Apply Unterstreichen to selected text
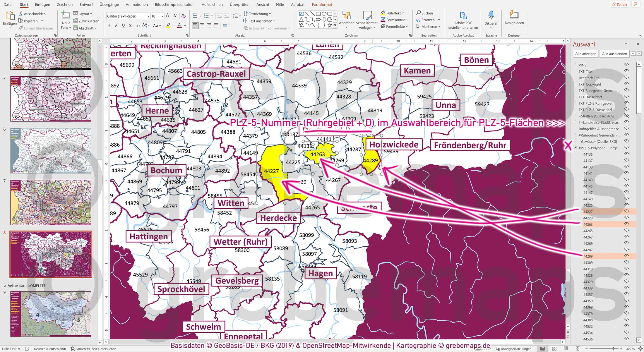644x352 pixels. [123, 25]
